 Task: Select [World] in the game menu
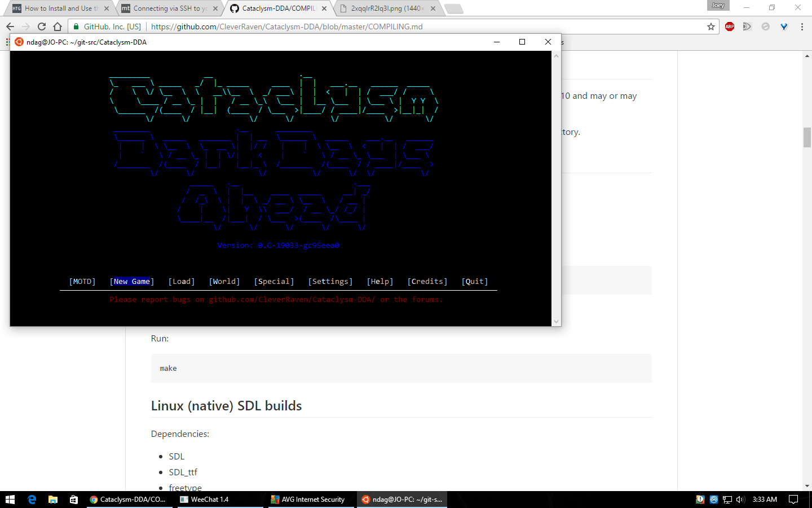click(x=224, y=282)
